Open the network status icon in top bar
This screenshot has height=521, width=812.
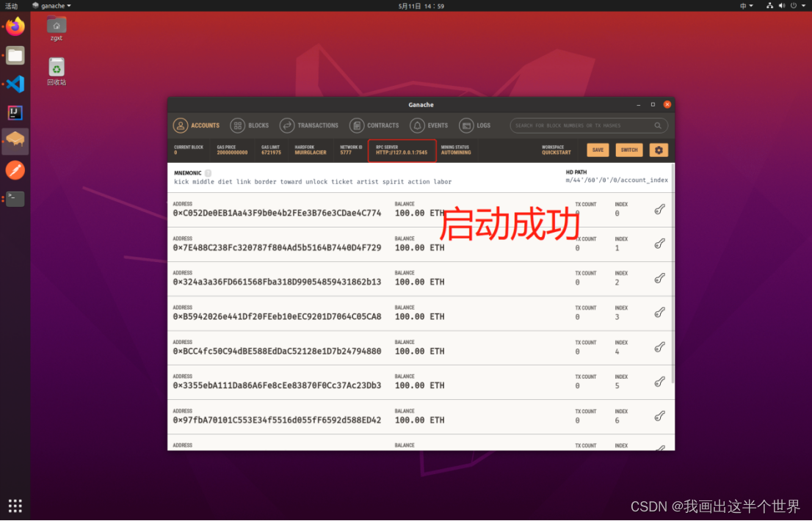pyautogui.click(x=769, y=6)
